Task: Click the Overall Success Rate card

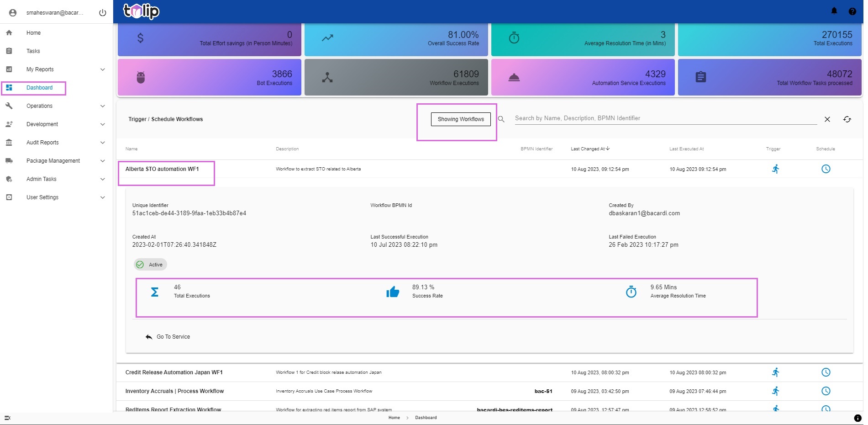Action: pos(396,39)
